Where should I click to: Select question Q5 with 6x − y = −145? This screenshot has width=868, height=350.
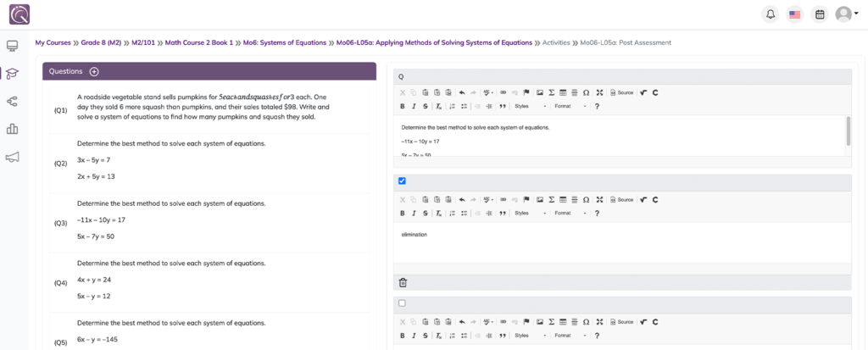coord(209,331)
